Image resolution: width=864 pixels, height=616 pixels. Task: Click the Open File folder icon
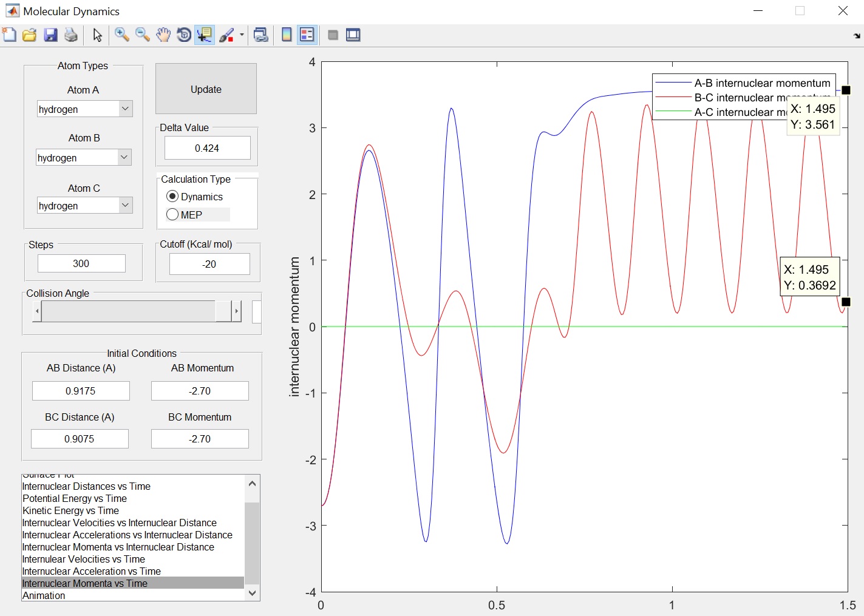[30, 35]
